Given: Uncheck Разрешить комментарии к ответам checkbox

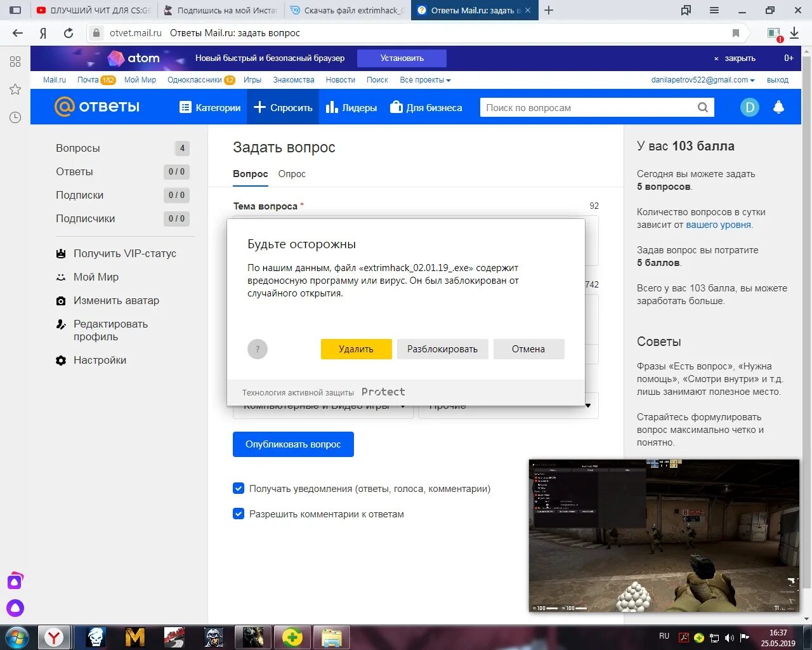Looking at the screenshot, I should click(239, 514).
